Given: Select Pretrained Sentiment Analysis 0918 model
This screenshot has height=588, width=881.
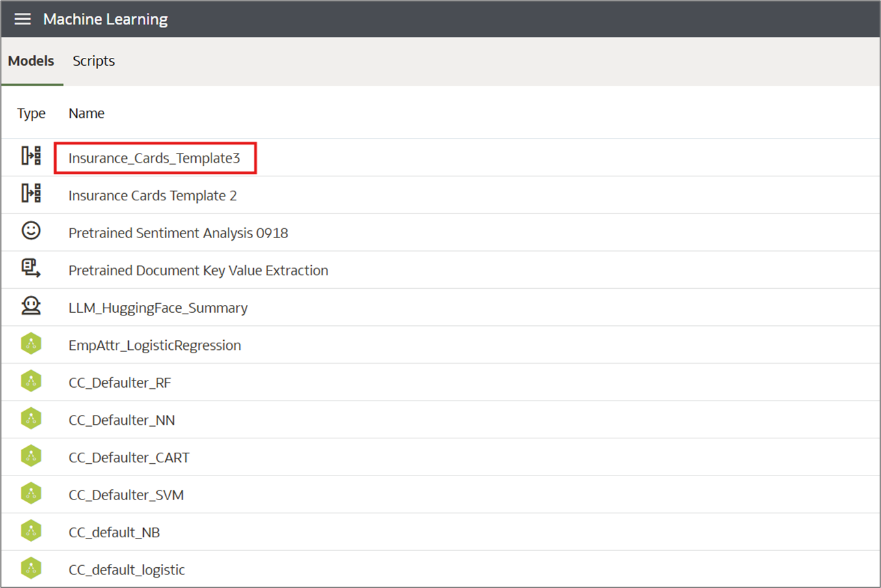Looking at the screenshot, I should pyautogui.click(x=178, y=233).
